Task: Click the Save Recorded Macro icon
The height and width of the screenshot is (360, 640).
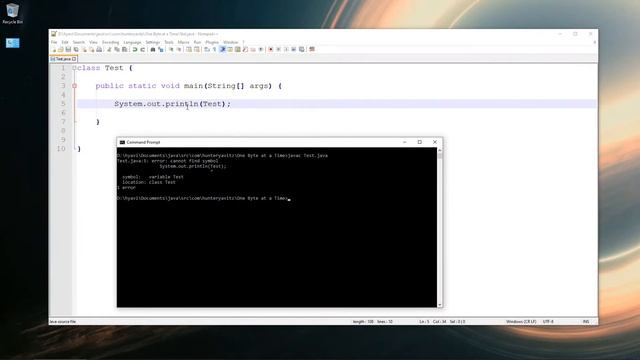Action: (x=302, y=49)
